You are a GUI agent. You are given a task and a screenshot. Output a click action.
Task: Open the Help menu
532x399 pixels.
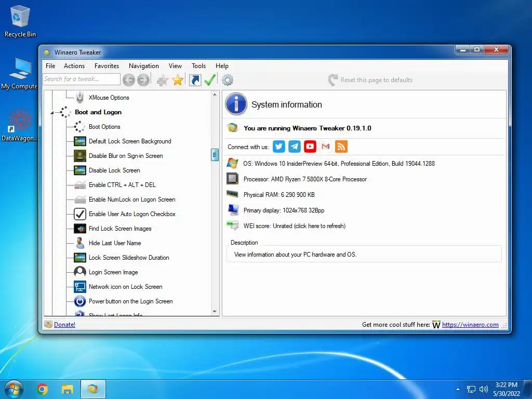click(222, 66)
